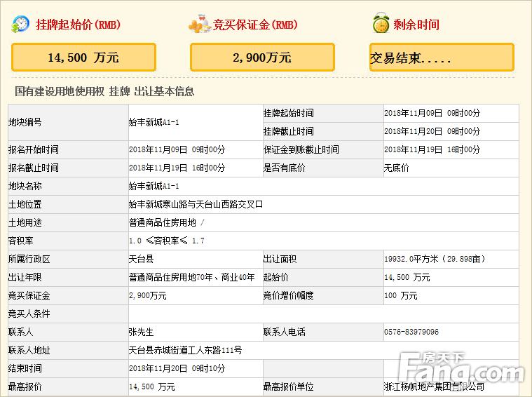Image resolution: width=532 pixels, height=397 pixels.
Task: Click the 竞买保证金(RMB) red heading
Action: coord(255,25)
